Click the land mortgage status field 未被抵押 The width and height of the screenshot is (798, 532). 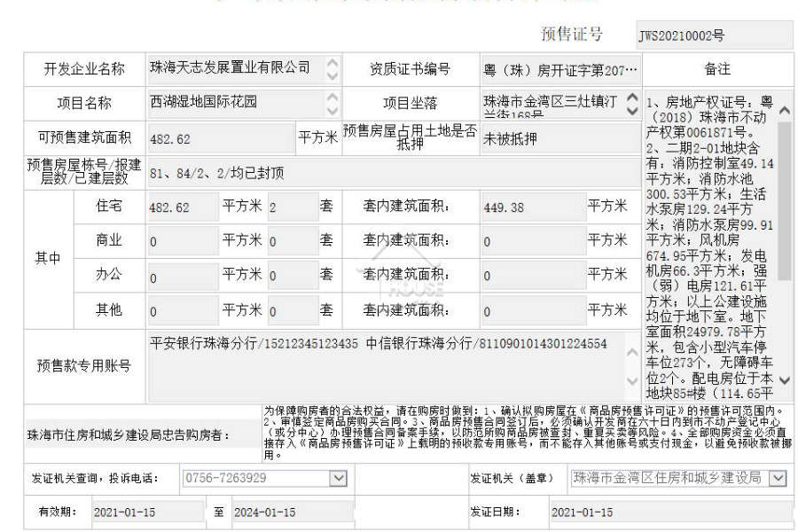[x=560, y=138]
